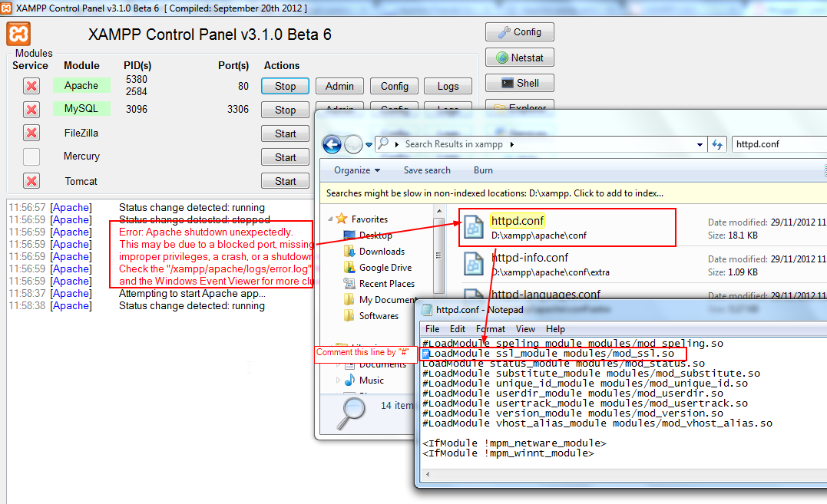The height and width of the screenshot is (504, 827).
Task: Start the FileZilla module
Action: [x=286, y=133]
